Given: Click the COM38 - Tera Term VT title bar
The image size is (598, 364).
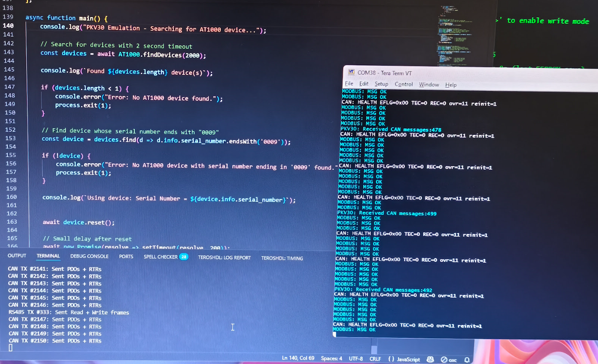Looking at the screenshot, I should [470, 73].
